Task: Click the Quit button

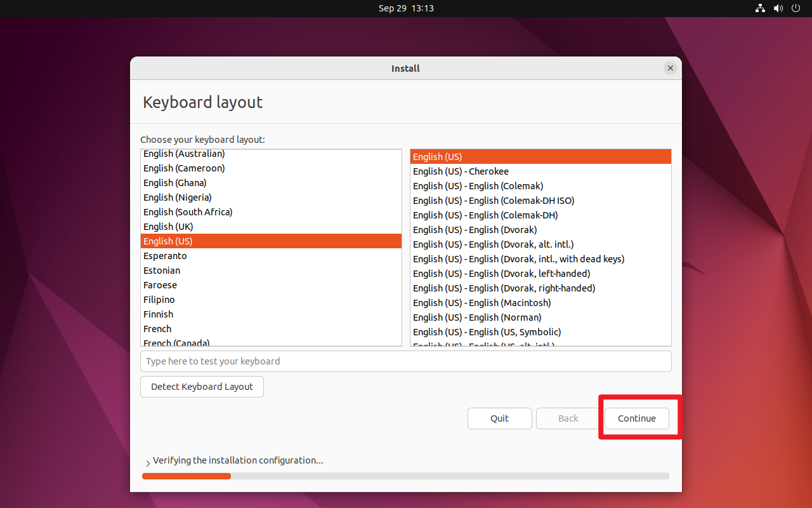Action: (499, 418)
